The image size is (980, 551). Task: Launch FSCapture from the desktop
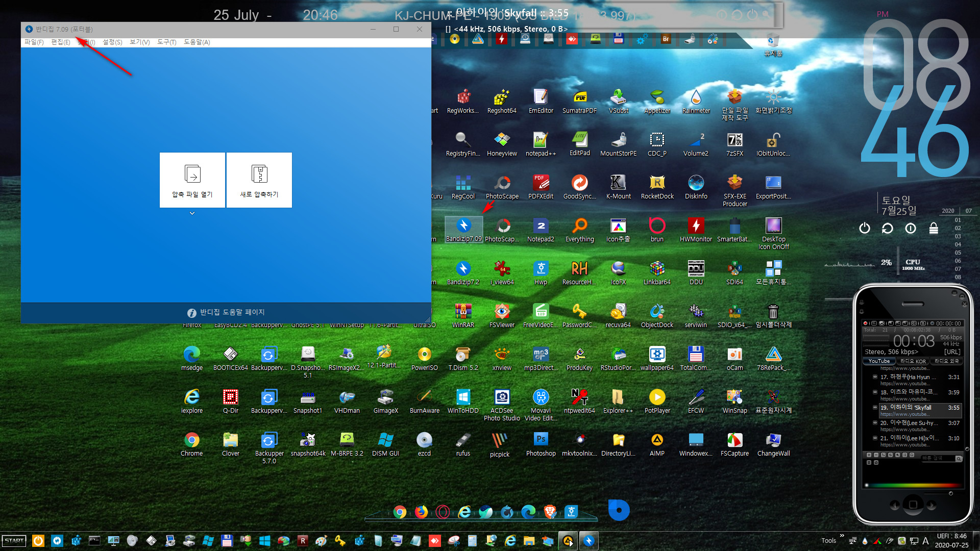click(x=734, y=444)
